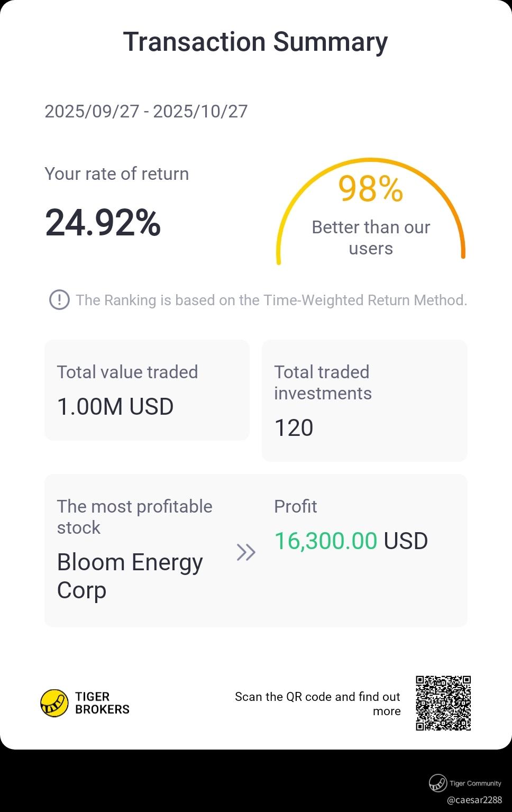Click the 1.00M USD traded value
Screen dimensions: 512x812
[x=115, y=406]
